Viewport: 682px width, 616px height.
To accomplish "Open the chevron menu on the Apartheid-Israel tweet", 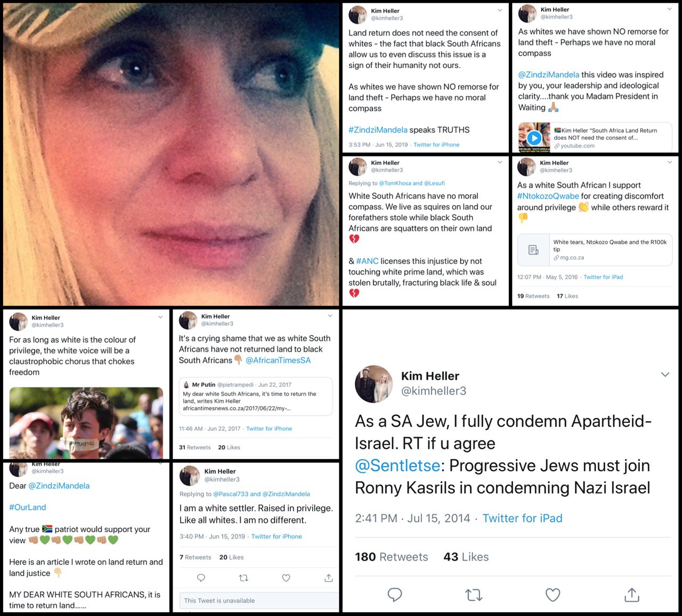I will point(665,374).
